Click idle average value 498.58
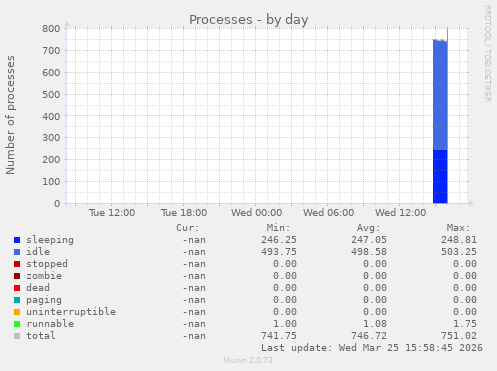The image size is (497, 371). (x=369, y=252)
